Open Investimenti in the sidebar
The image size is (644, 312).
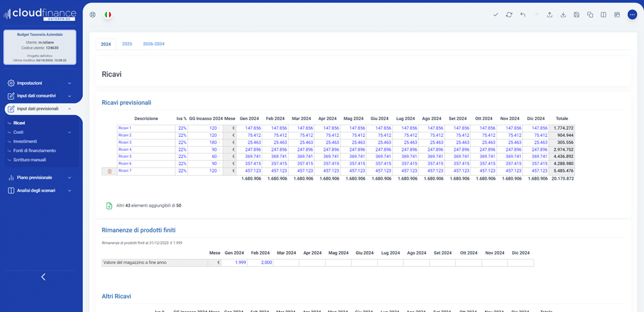pos(25,141)
